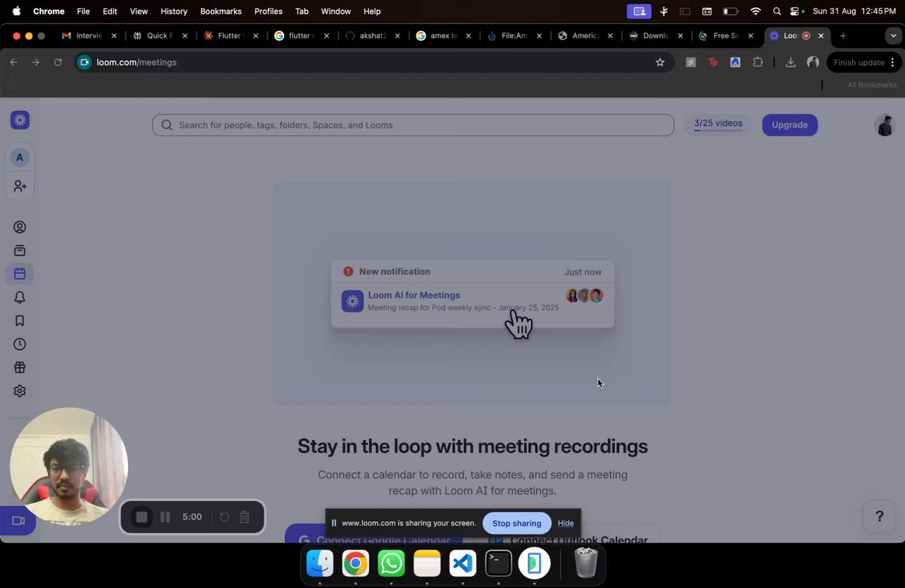Open Loom AI for Meetings notification
This screenshot has height=588, width=905.
(472, 301)
